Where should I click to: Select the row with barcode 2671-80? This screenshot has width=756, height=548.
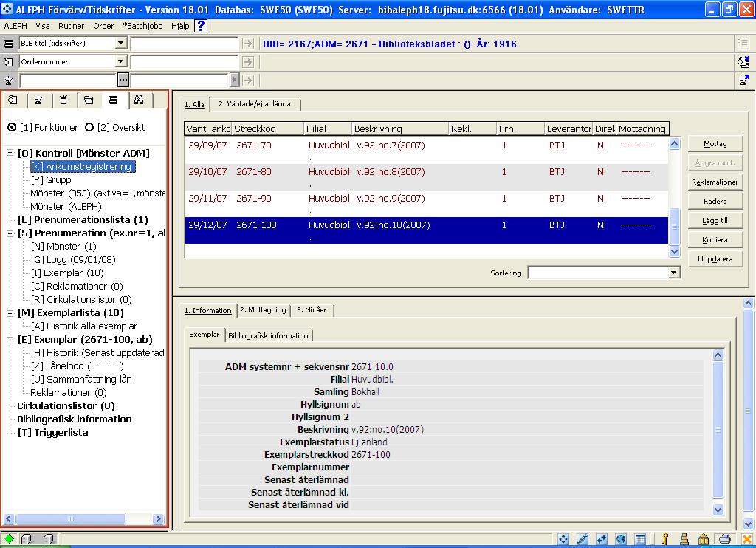click(427, 177)
